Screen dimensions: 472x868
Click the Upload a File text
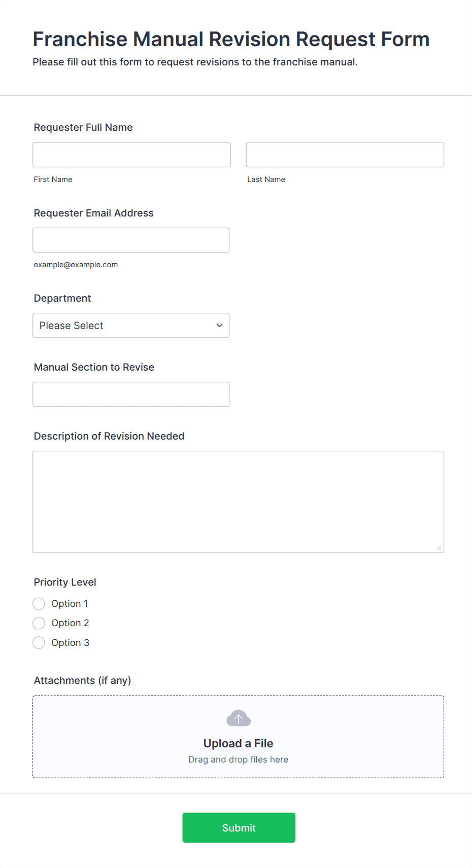point(238,743)
